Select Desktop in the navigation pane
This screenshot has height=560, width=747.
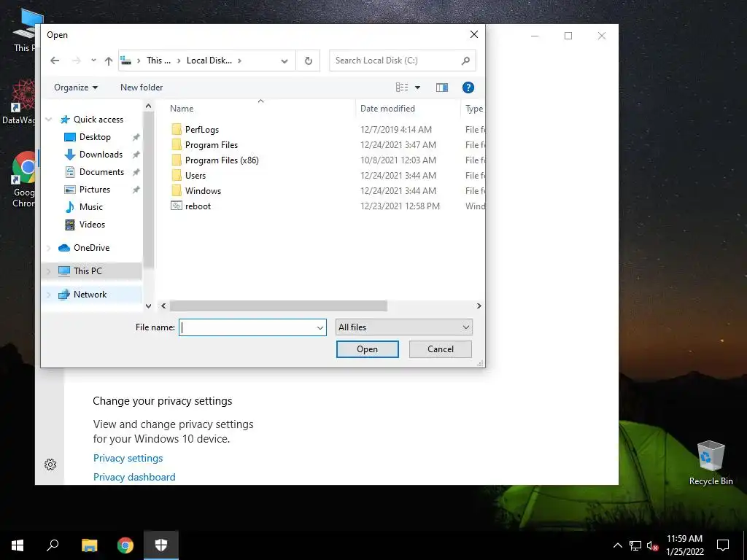point(95,137)
